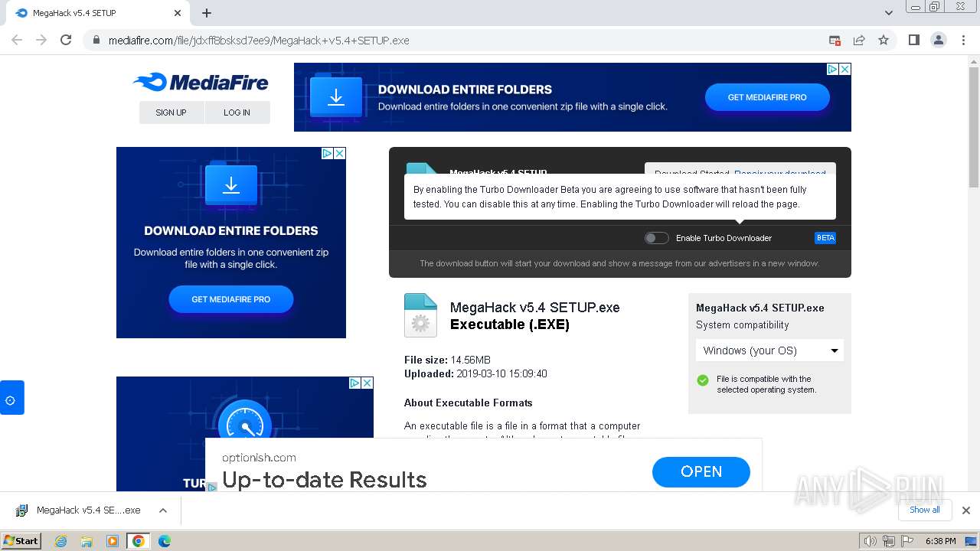
Task: Open the media player from the taskbar
Action: click(113, 541)
